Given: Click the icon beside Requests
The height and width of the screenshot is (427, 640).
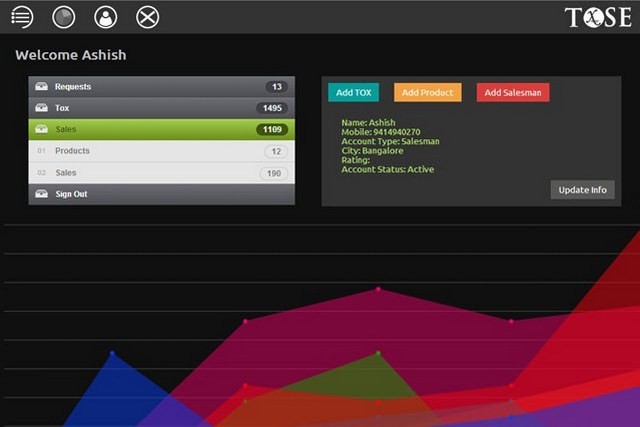Looking at the screenshot, I should click(x=41, y=86).
